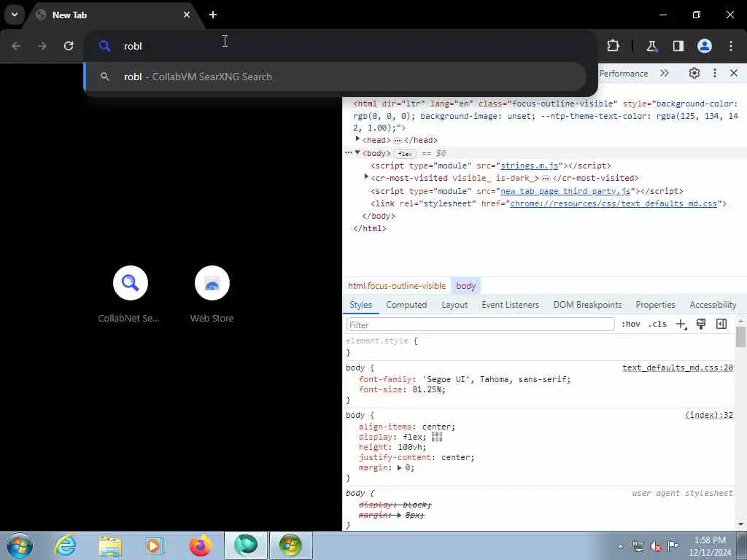Viewport: 747px width, 560px height.
Task: Open the Windows Start orb
Action: 20,545
